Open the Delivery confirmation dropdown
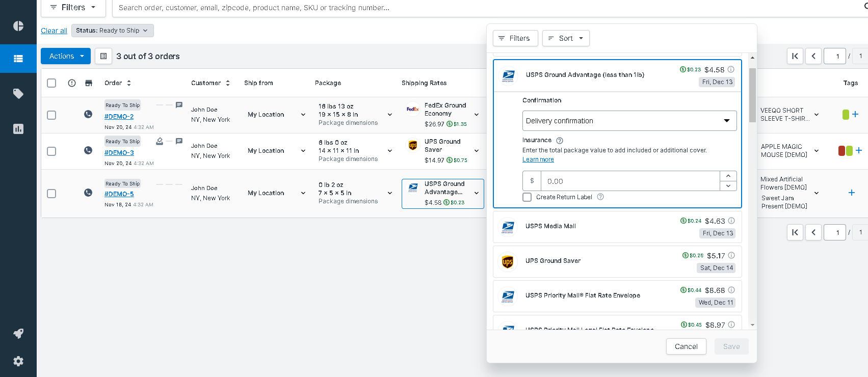 click(629, 121)
